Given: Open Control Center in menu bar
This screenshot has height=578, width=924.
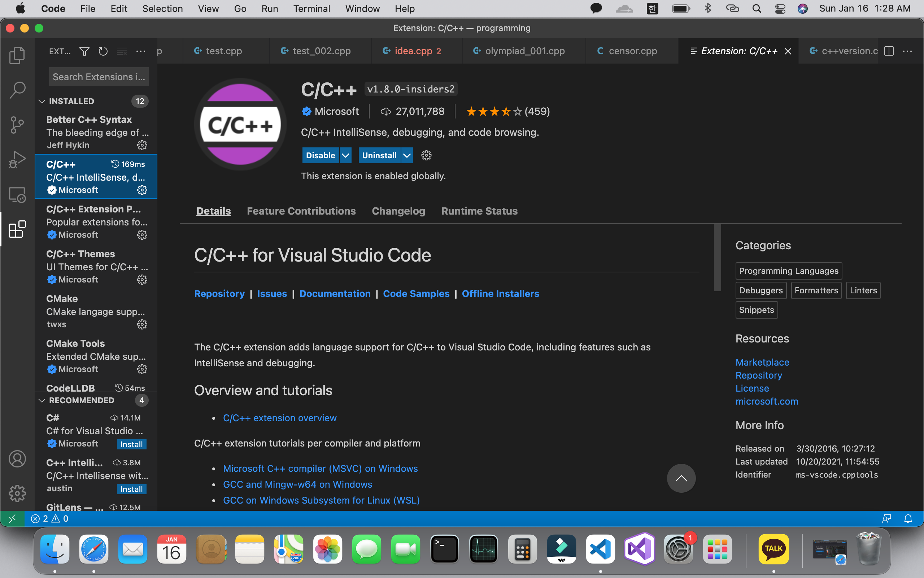Looking at the screenshot, I should [x=780, y=8].
